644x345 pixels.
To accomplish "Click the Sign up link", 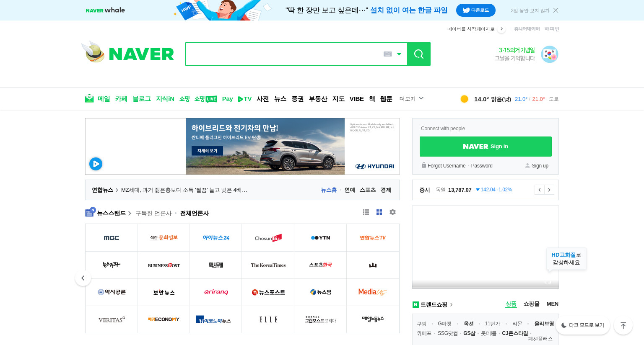I will 540,166.
